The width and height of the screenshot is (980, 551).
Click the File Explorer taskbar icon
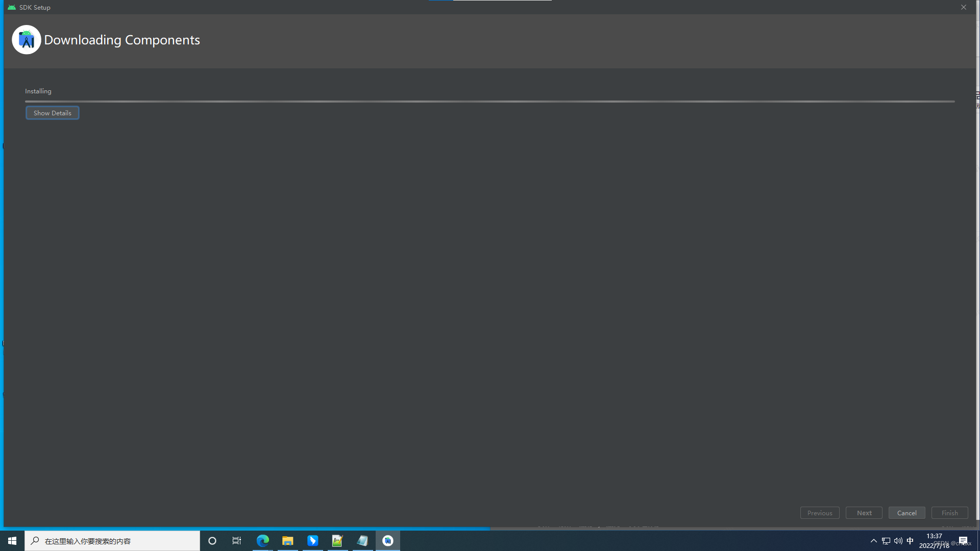[287, 541]
